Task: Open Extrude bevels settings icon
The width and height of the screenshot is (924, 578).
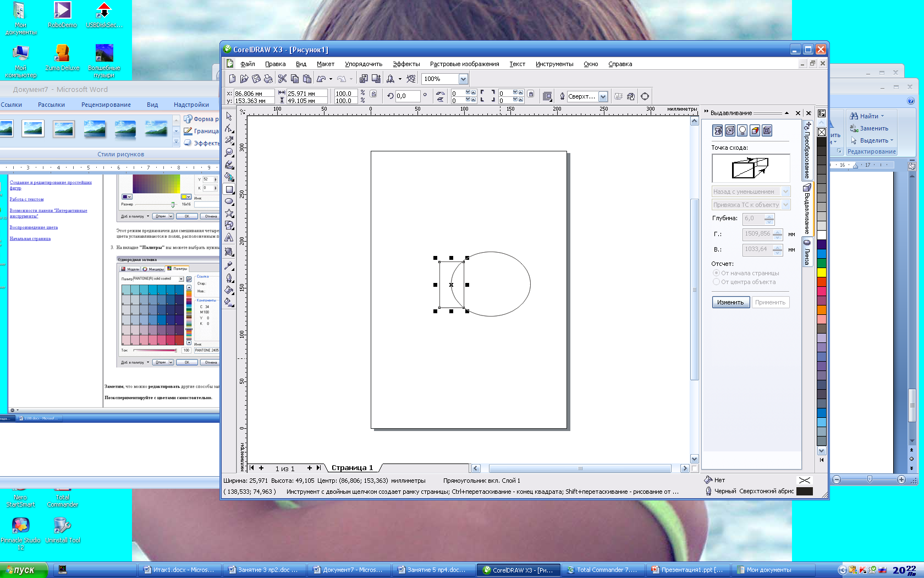Action: pyautogui.click(x=767, y=130)
